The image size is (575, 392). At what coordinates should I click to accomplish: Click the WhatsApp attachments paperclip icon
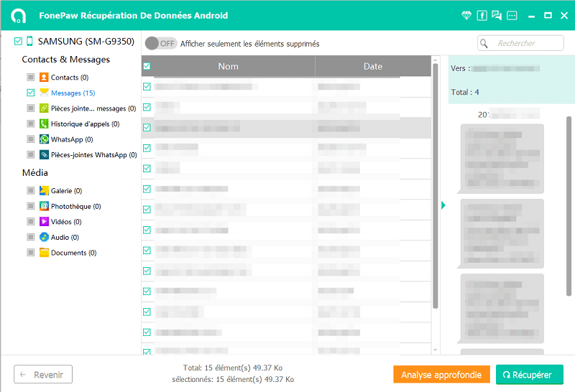point(44,154)
